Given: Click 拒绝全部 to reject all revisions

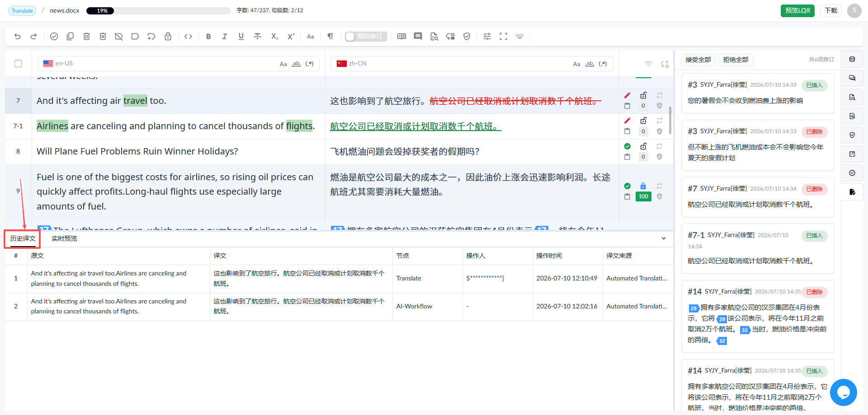Looking at the screenshot, I should (x=736, y=60).
